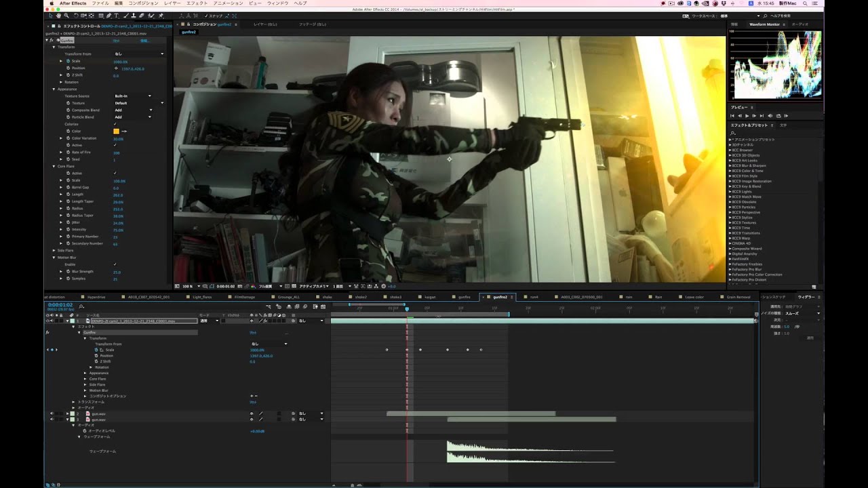The height and width of the screenshot is (488, 868).
Task: Collapse Core Flare group in Effect Controls
Action: point(54,166)
